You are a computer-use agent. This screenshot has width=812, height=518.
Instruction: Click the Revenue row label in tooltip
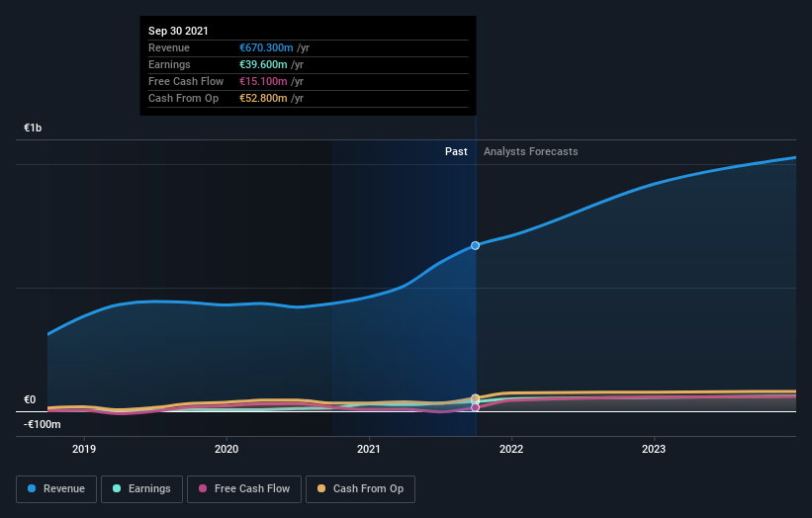[169, 47]
